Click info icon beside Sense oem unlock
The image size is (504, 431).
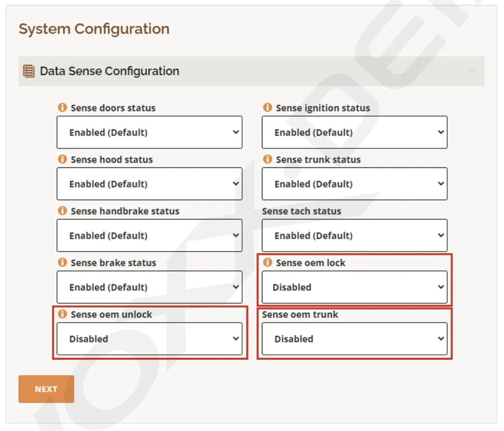(x=63, y=314)
